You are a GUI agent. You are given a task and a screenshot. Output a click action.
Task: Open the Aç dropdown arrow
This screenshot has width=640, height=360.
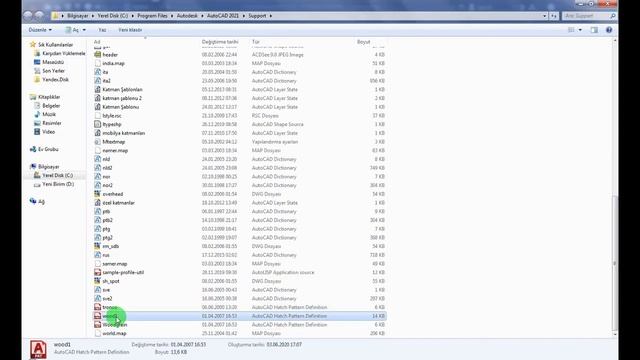pyautogui.click(x=84, y=30)
